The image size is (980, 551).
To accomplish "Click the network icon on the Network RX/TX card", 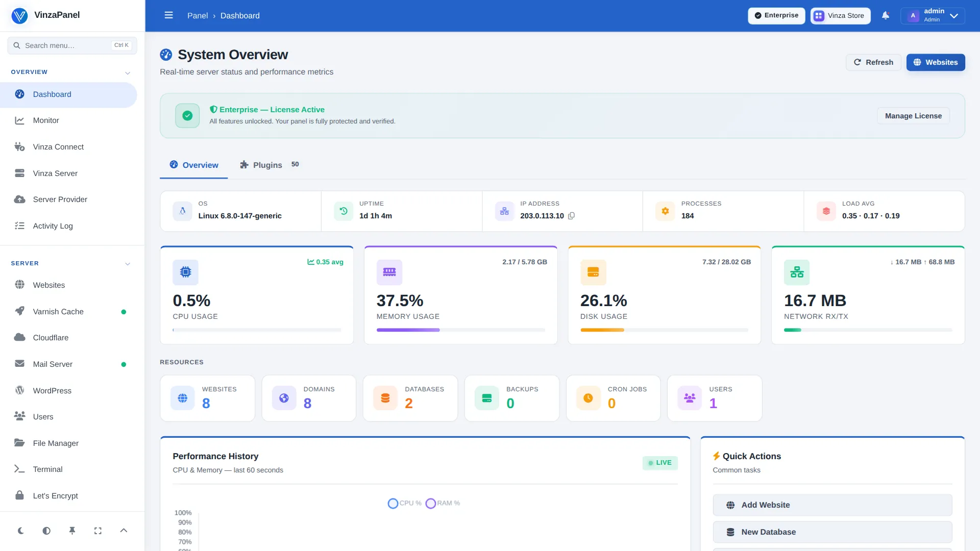I will tap(797, 272).
